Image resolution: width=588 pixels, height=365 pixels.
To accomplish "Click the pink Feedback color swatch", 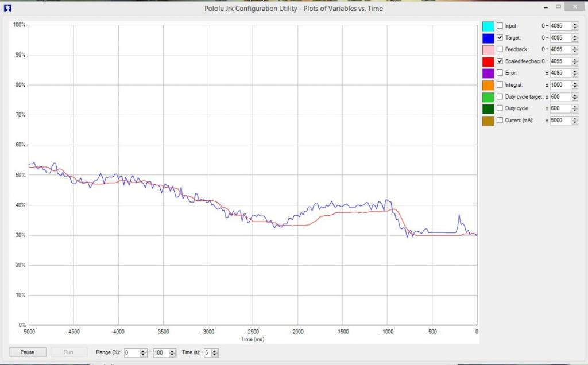I will pos(488,50).
